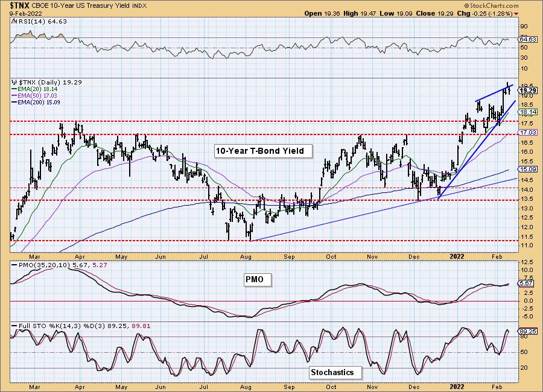This screenshot has width=543, height=392.
Task: Click the 17.03 EMA tag on right axis
Action: pos(528,132)
